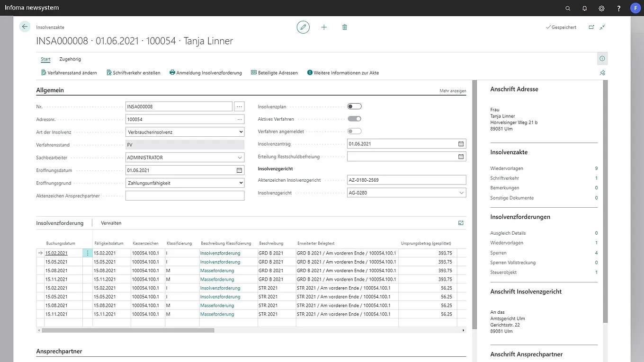The width and height of the screenshot is (644, 362).
Task: Toggle the Insolvenzplan switch
Action: 354,106
